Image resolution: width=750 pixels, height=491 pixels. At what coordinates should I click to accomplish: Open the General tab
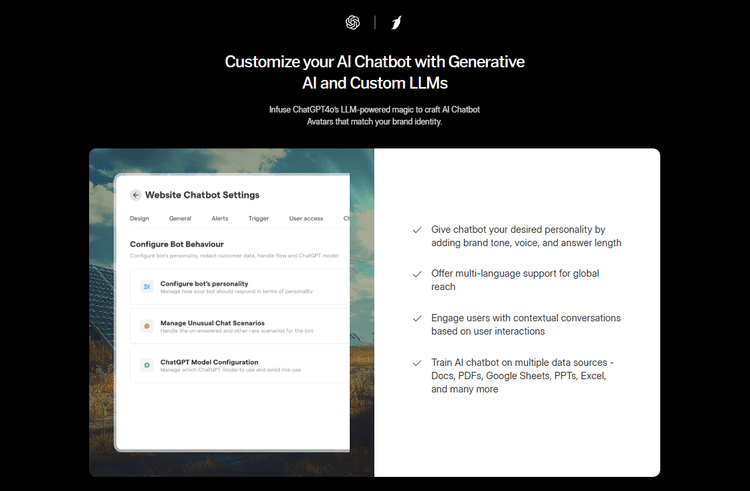pos(180,218)
